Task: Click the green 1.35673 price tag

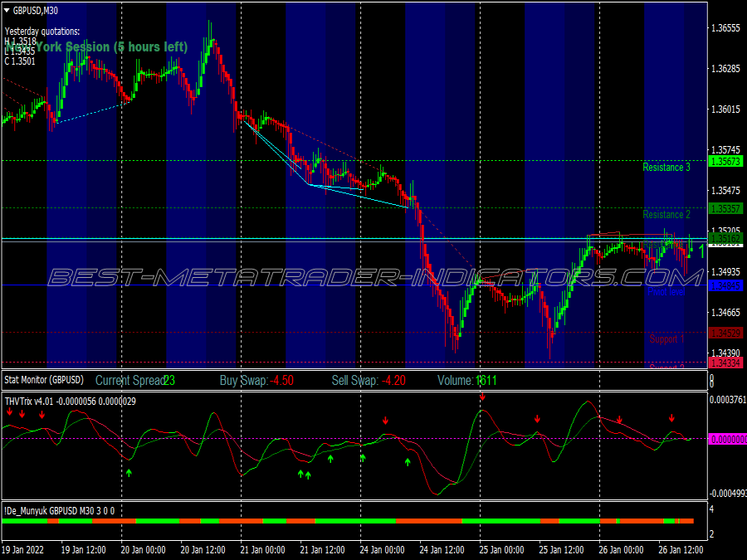Action: 725,162
